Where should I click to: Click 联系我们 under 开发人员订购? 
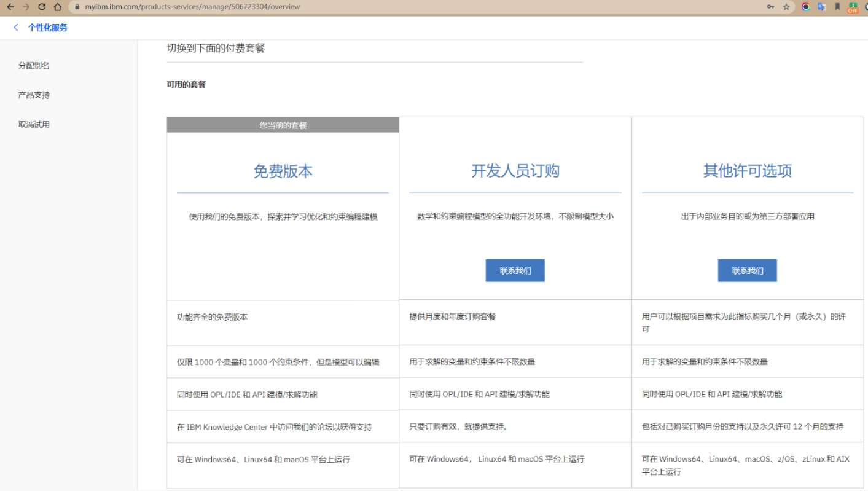point(515,271)
